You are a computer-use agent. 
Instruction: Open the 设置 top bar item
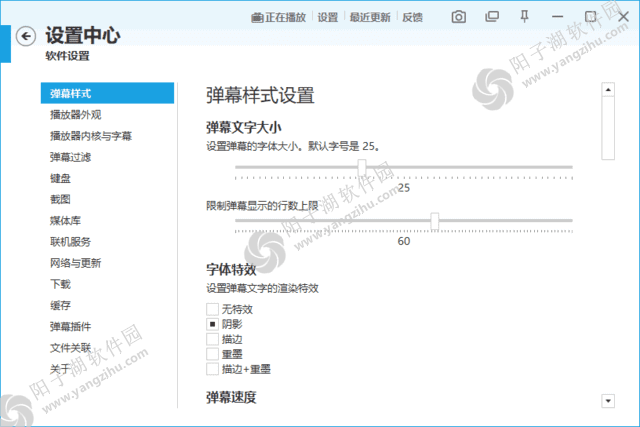click(x=328, y=17)
